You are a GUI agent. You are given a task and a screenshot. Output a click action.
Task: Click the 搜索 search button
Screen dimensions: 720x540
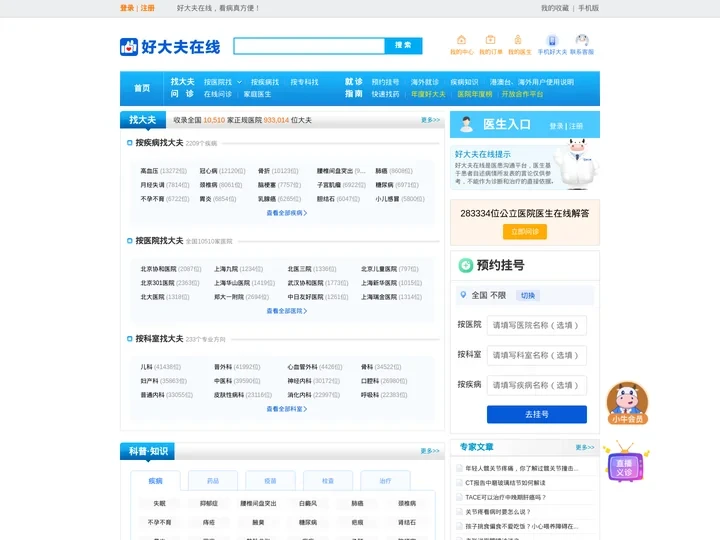coord(403,45)
